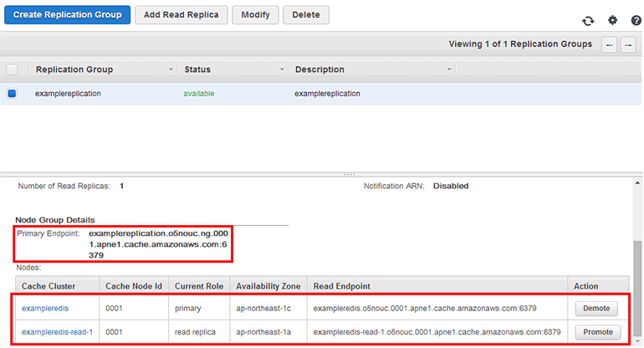Open the Status column filter dropdown
This screenshot has height=348, width=644.
tap(283, 69)
